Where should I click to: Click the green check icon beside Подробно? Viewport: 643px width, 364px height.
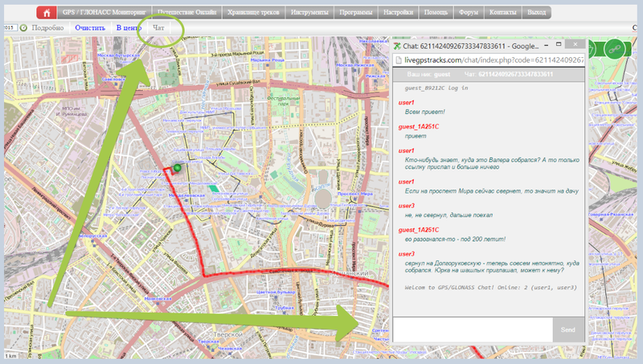(x=23, y=27)
